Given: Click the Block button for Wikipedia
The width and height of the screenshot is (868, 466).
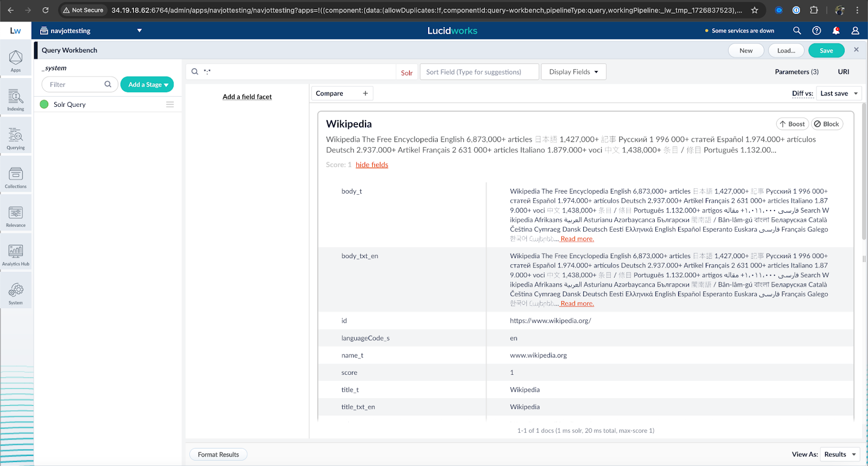Looking at the screenshot, I should pos(827,124).
